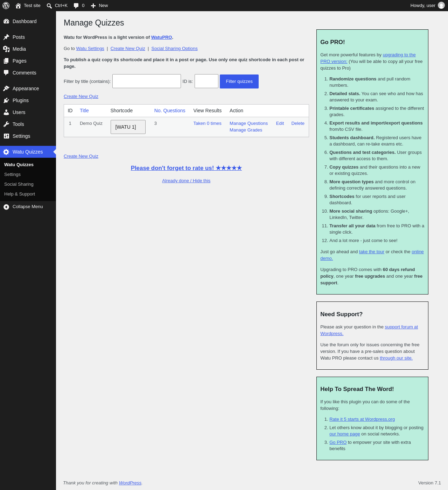
Task: Sort quizzes by Title column
Action: click(x=84, y=111)
